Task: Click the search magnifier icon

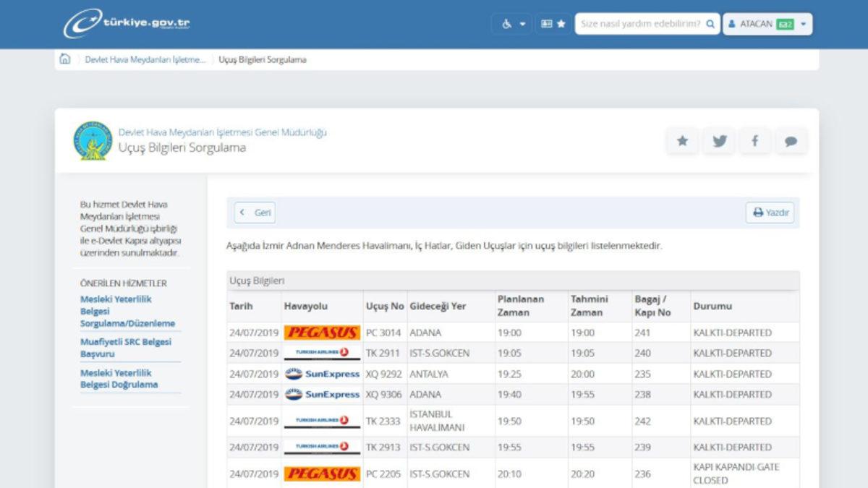Action: coord(710,24)
